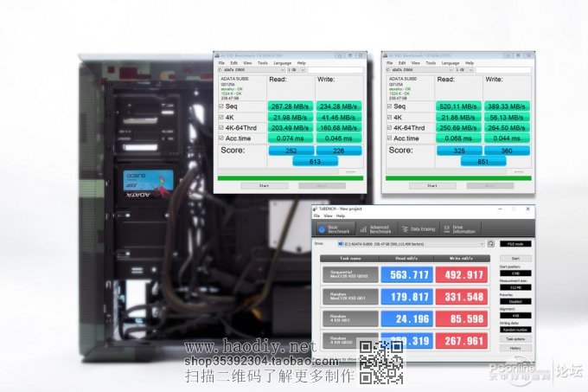Viewport: 588px width, 392px height.
Task: Click the Task options button in TxBENCH
Action: [515, 338]
